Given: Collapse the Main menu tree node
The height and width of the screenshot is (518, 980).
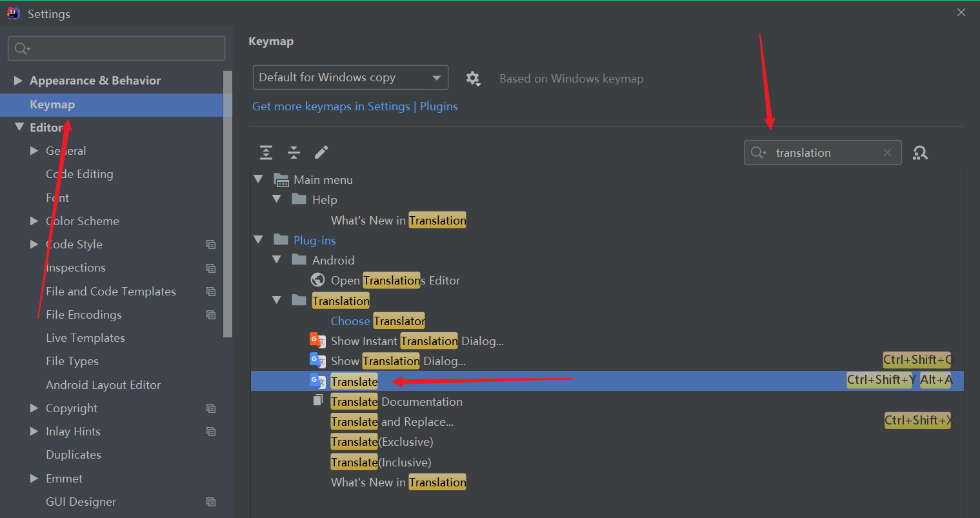Looking at the screenshot, I should (259, 179).
